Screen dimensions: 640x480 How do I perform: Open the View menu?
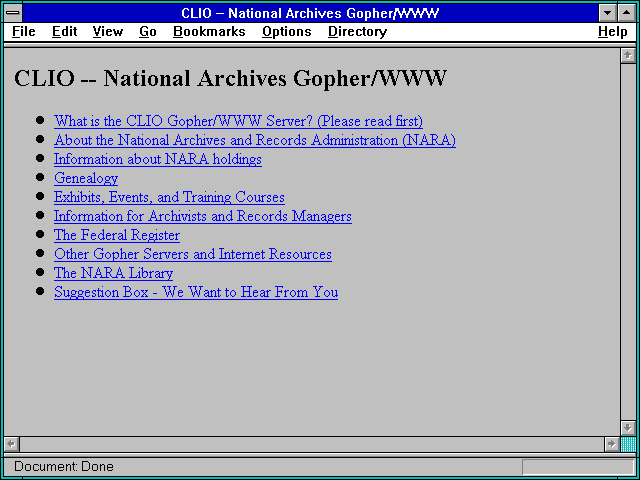pos(108,32)
